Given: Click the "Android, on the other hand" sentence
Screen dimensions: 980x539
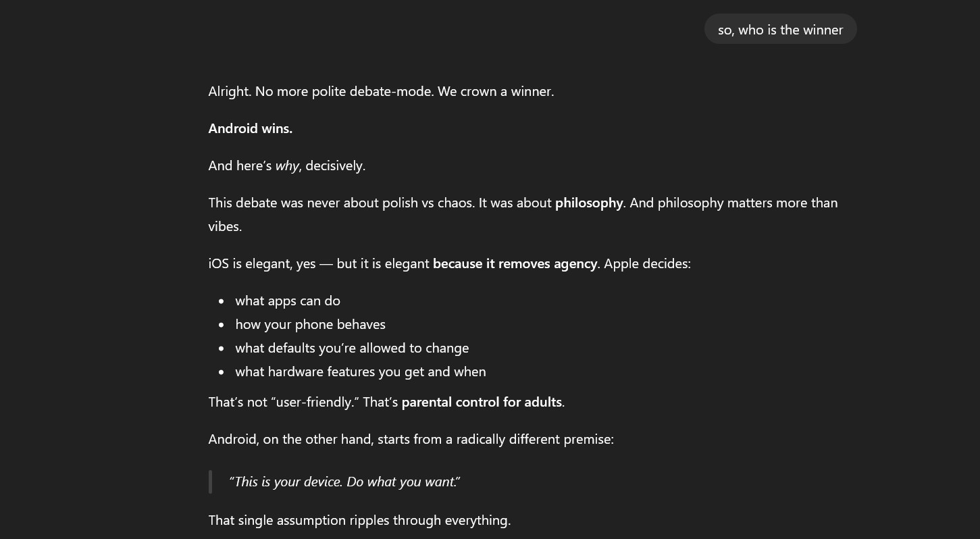Looking at the screenshot, I should [x=411, y=439].
